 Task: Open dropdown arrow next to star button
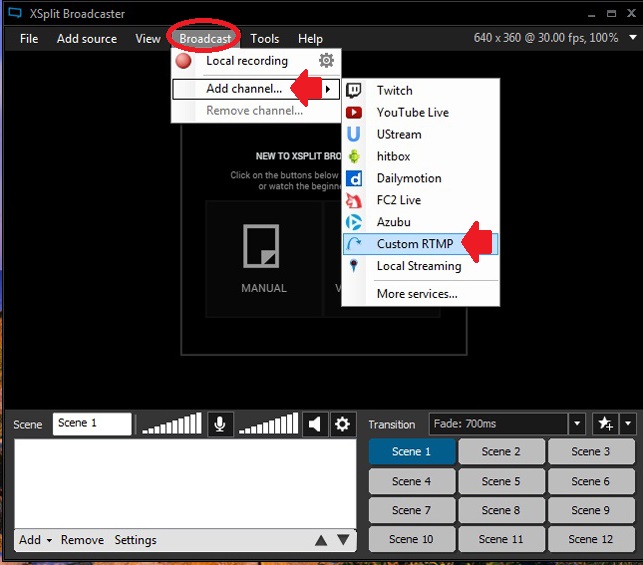pos(627,424)
